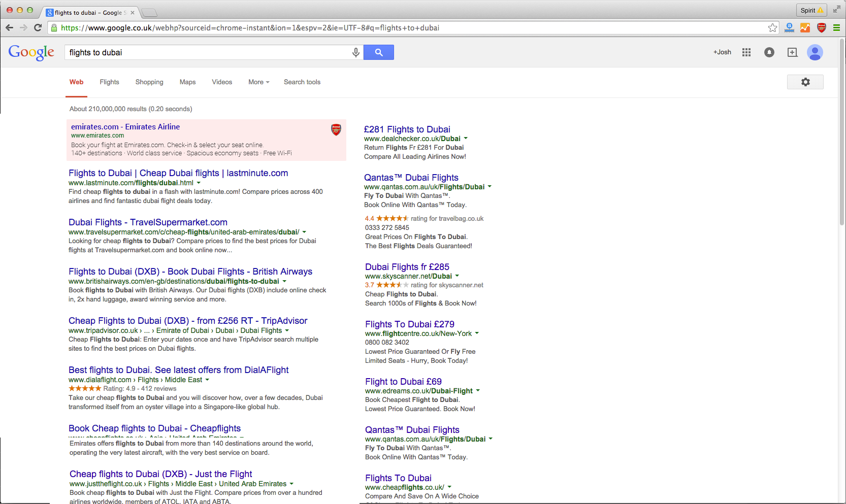Click the orange chart extension icon
This screenshot has width=846, height=504.
coord(805,28)
